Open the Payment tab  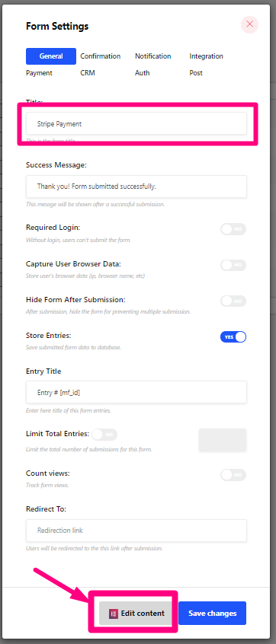(39, 73)
